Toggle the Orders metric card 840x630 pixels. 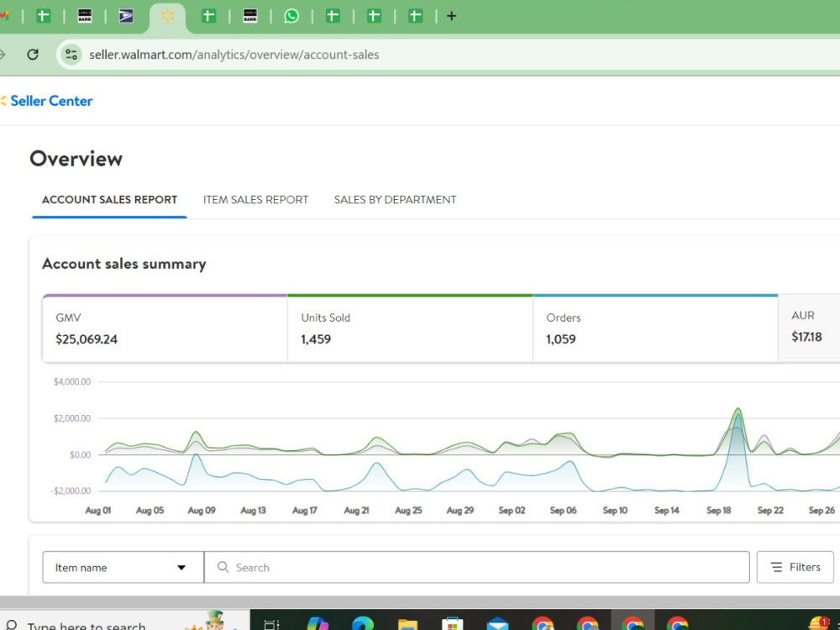(x=656, y=328)
